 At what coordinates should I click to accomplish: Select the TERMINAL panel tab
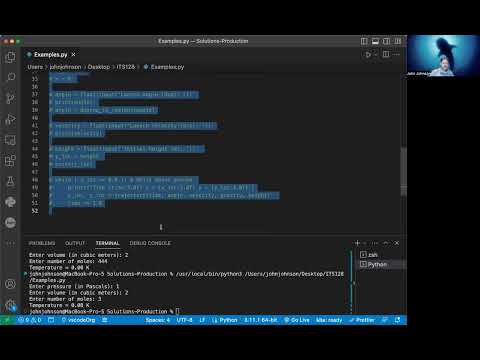[x=107, y=243]
